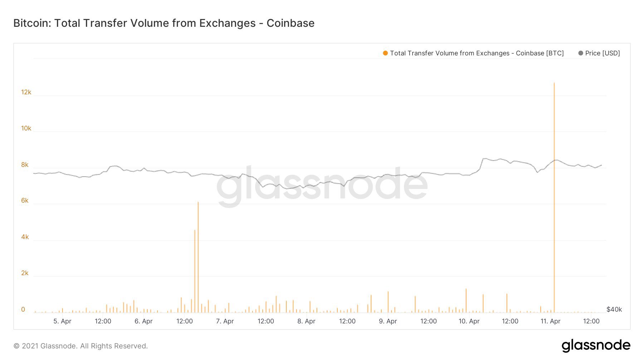The width and height of the screenshot is (644, 362).
Task: Click the 8k y-axis label
Action: pos(25,165)
